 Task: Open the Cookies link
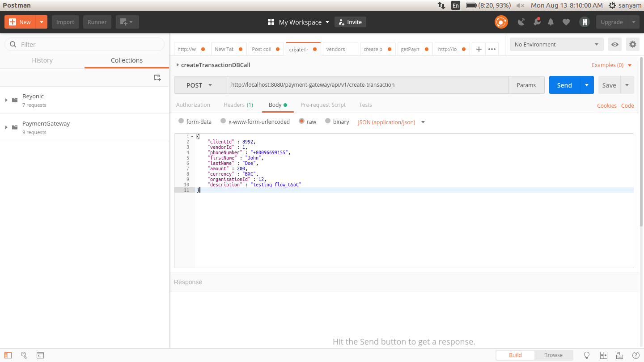pyautogui.click(x=607, y=105)
